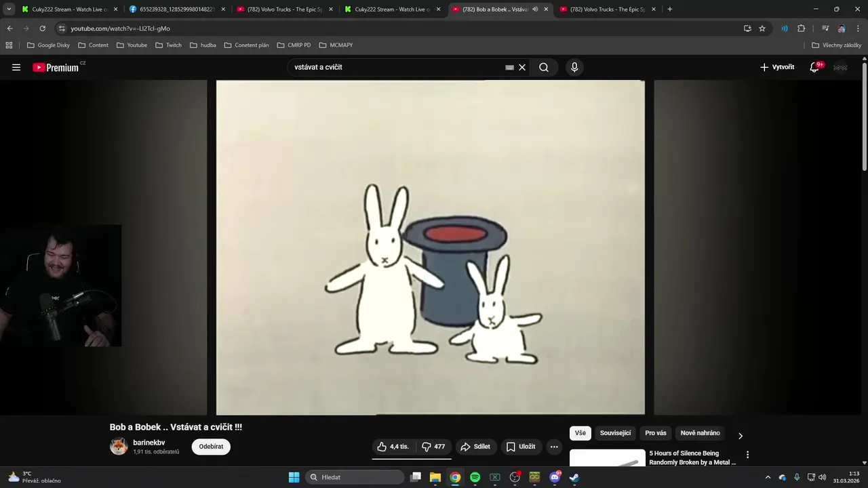The image size is (868, 488).
Task: Click the address bar URL
Action: (x=121, y=28)
